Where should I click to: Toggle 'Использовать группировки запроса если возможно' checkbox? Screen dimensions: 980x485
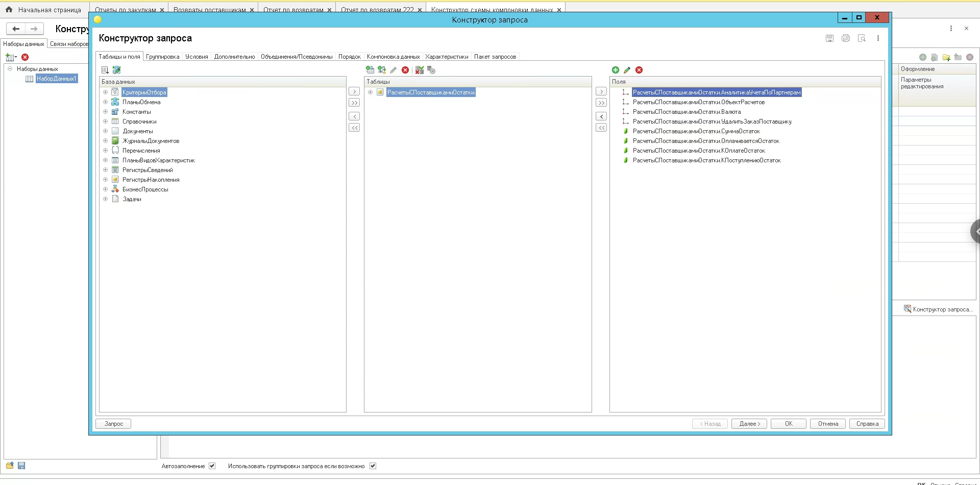pyautogui.click(x=373, y=466)
